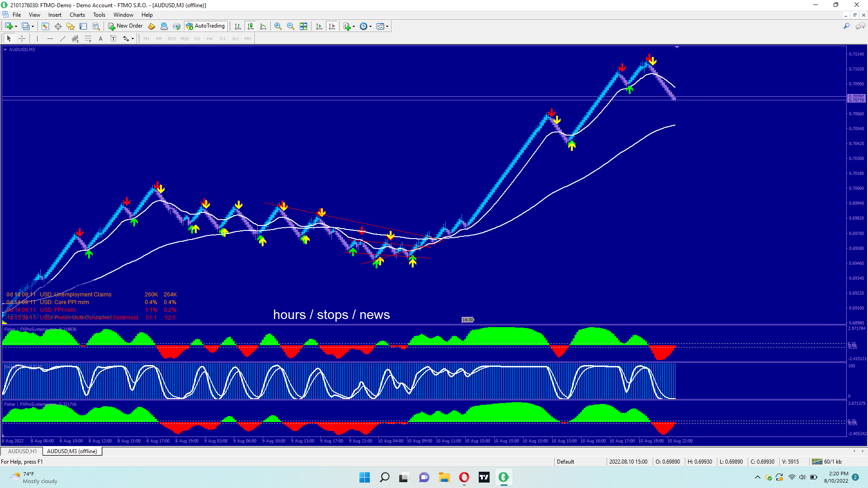The width and height of the screenshot is (868, 488).
Task: Toggle the AutoTrading button
Action: [x=205, y=26]
